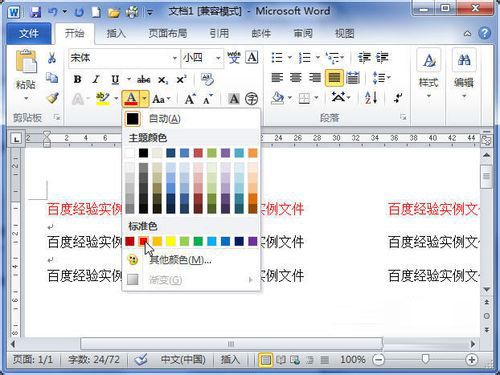Open font color dropdown arrow
The width and height of the screenshot is (500, 375).
pos(144,99)
